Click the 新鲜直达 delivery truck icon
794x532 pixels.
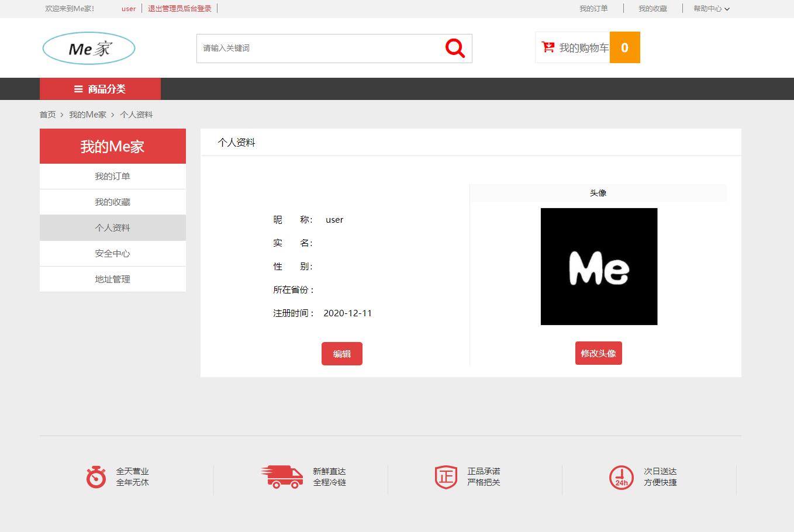point(282,477)
